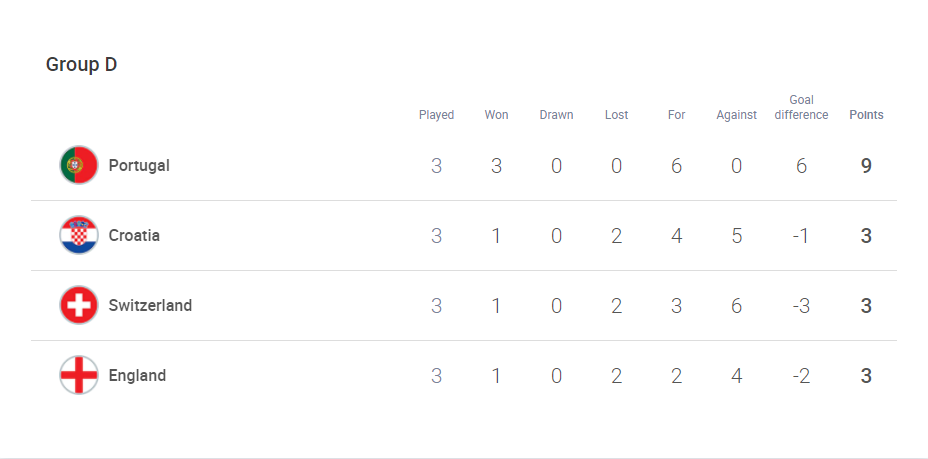Click the Points column header
Image resolution: width=928 pixels, height=459 pixels.
[x=866, y=115]
